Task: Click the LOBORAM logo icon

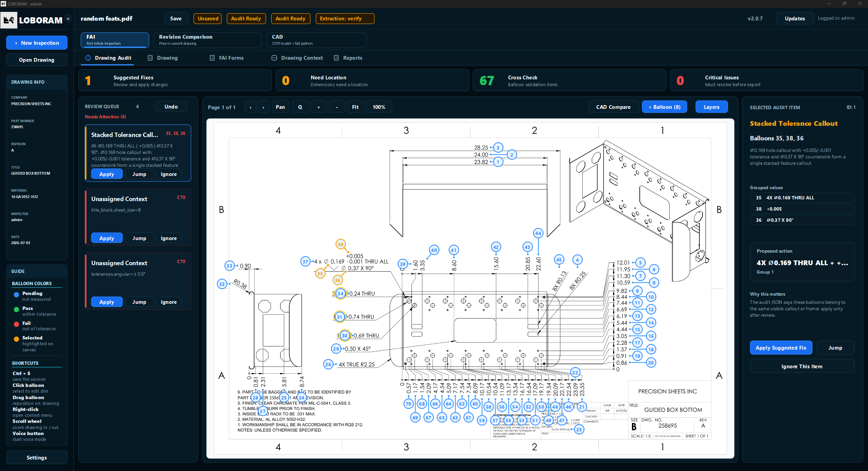Action: point(9,20)
